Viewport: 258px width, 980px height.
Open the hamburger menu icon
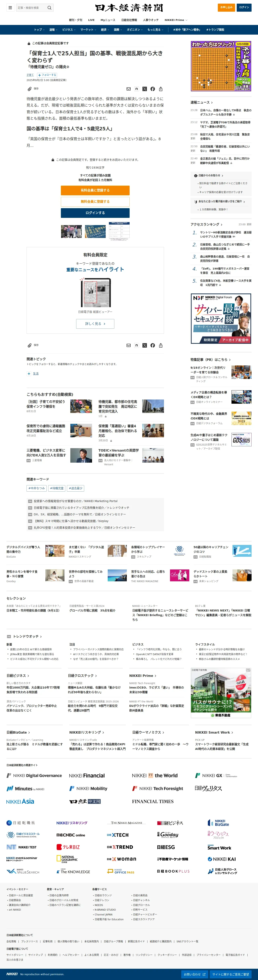pyautogui.click(x=10, y=8)
